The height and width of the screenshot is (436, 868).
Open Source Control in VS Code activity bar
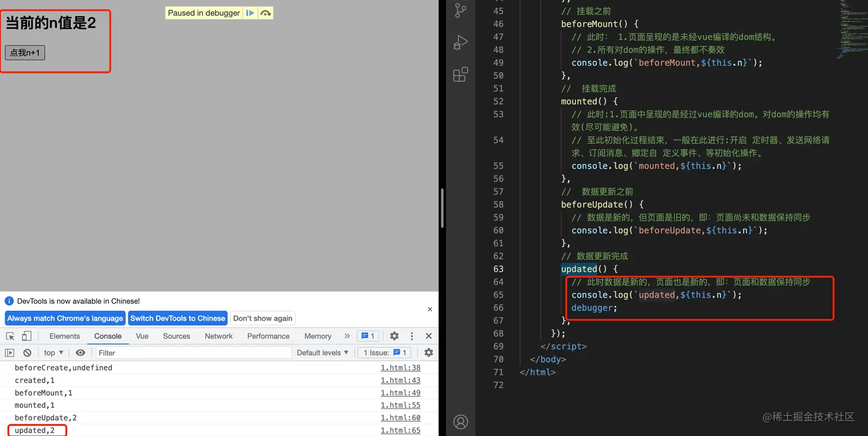pos(460,10)
